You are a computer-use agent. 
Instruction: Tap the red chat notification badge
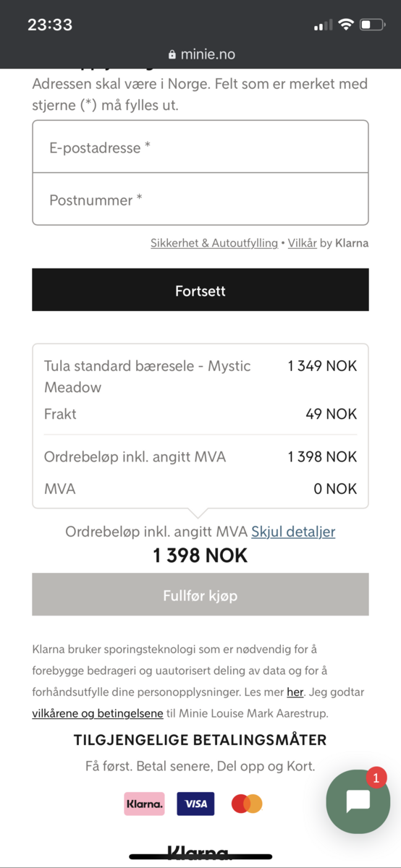pos(376,778)
